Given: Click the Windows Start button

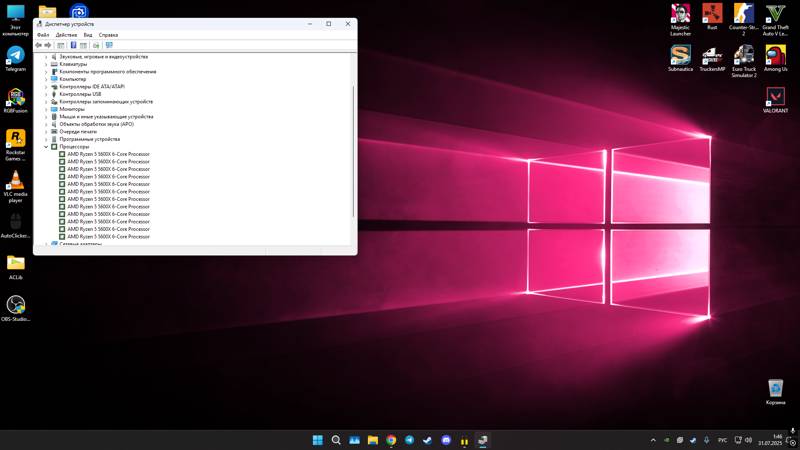Looking at the screenshot, I should pyautogui.click(x=318, y=440).
